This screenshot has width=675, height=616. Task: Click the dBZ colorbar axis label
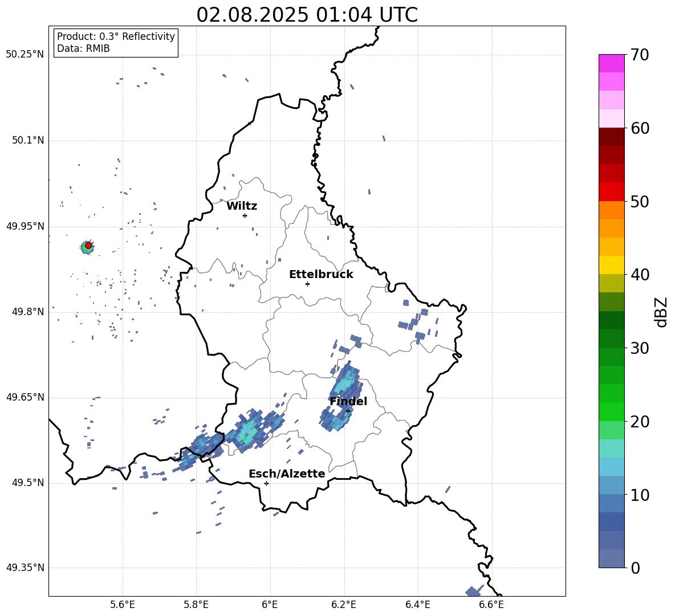[x=662, y=312]
